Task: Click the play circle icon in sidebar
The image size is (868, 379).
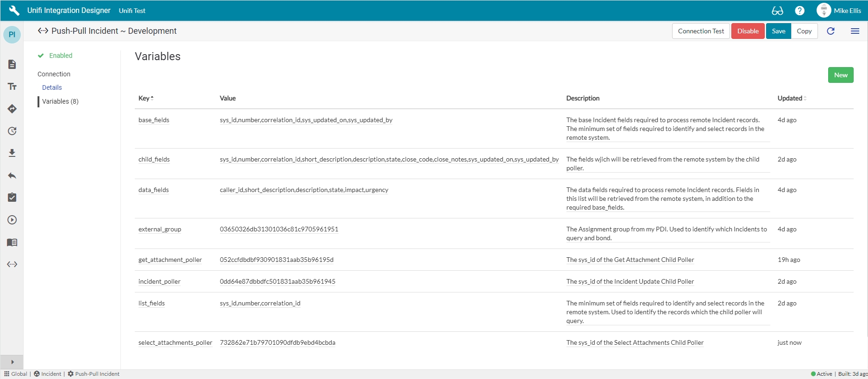Action: click(x=12, y=220)
